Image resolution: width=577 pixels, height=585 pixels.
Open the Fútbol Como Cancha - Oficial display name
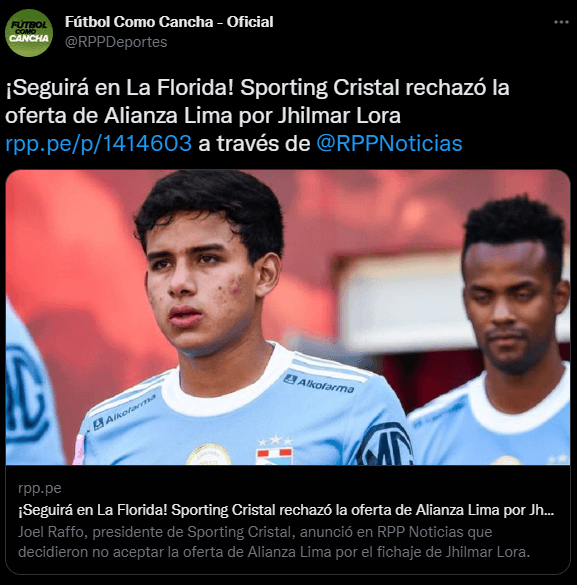(169, 22)
